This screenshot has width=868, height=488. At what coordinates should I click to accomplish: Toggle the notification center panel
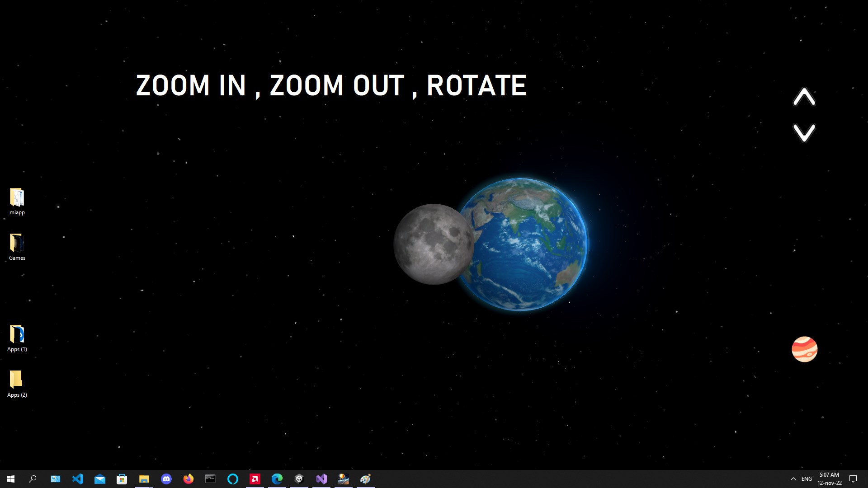[853, 479]
